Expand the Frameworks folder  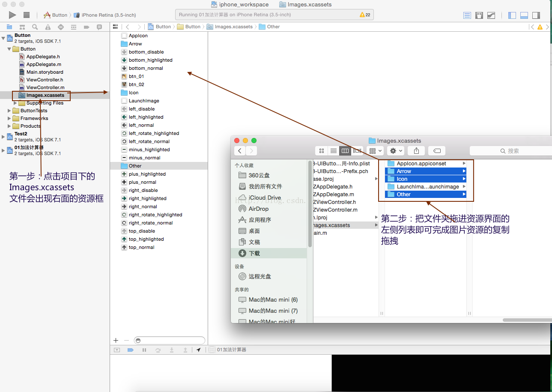[x=9, y=118]
